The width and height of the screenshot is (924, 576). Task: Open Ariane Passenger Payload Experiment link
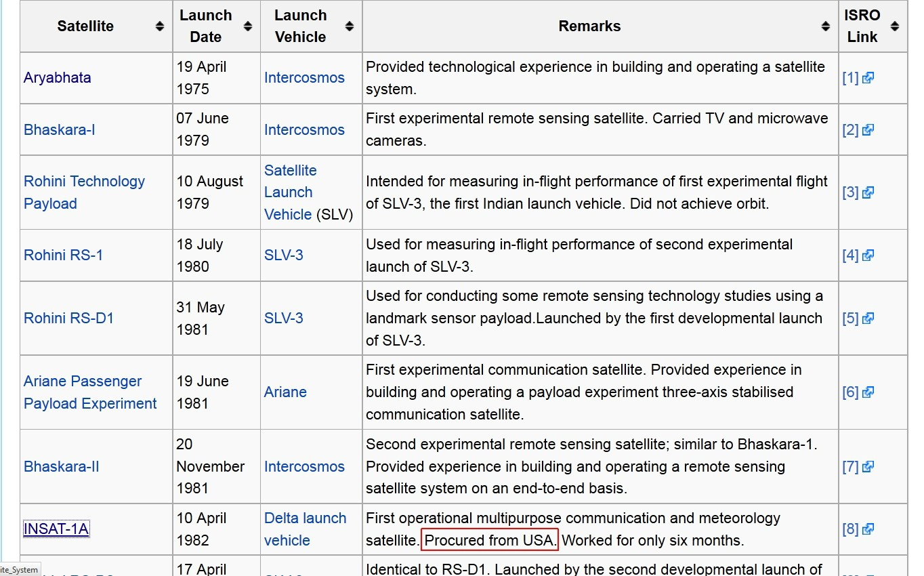click(x=90, y=392)
